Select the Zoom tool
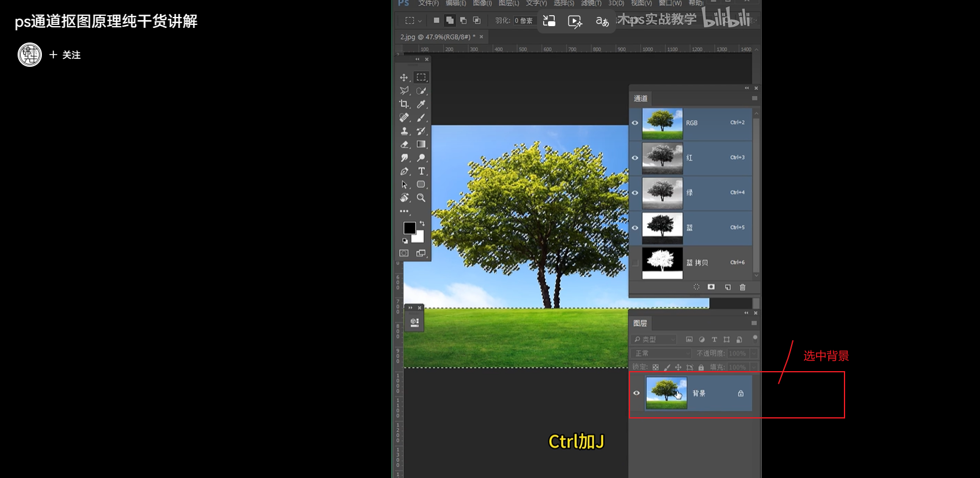 [x=421, y=198]
